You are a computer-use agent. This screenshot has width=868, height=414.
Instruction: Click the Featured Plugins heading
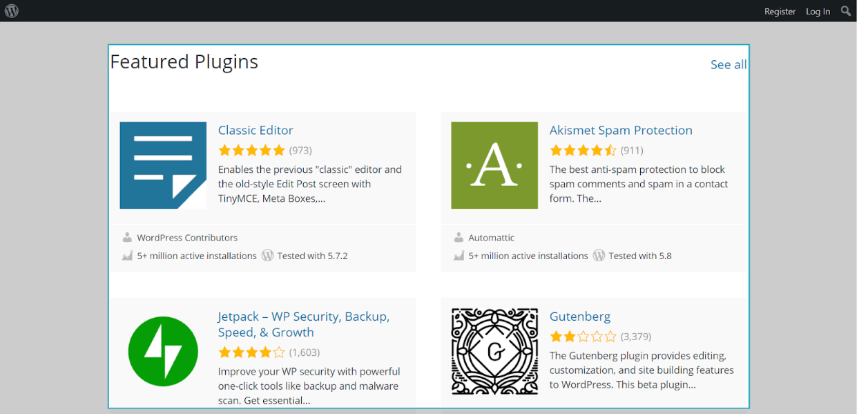tap(184, 62)
